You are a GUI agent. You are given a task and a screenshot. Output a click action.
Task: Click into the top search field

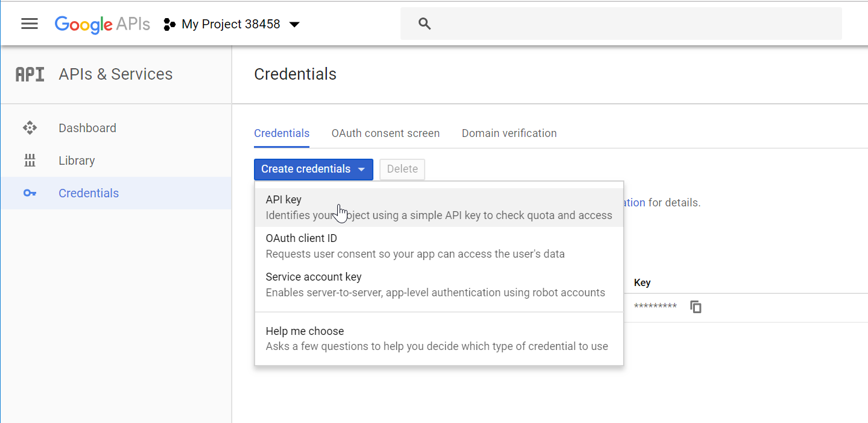pyautogui.click(x=621, y=24)
